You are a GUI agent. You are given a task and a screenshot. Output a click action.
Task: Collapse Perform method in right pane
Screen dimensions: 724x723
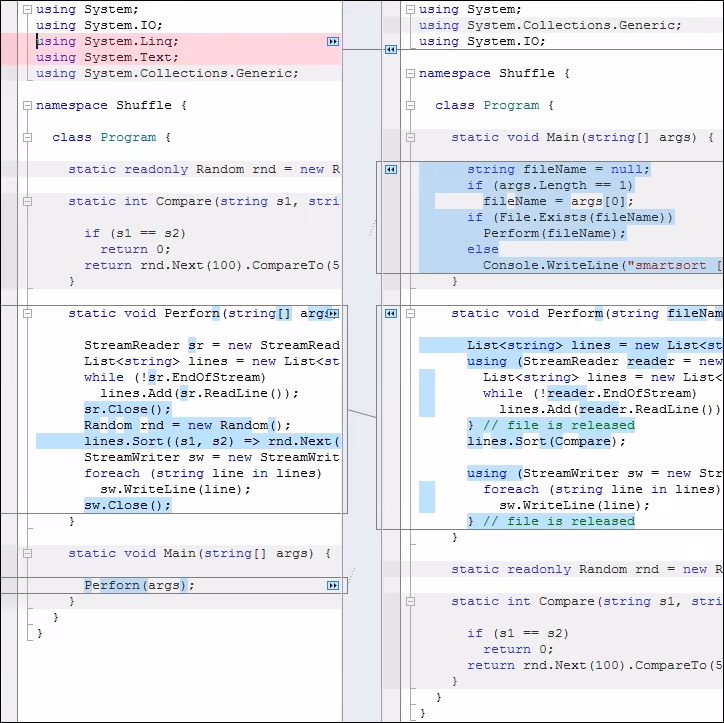pos(410,313)
